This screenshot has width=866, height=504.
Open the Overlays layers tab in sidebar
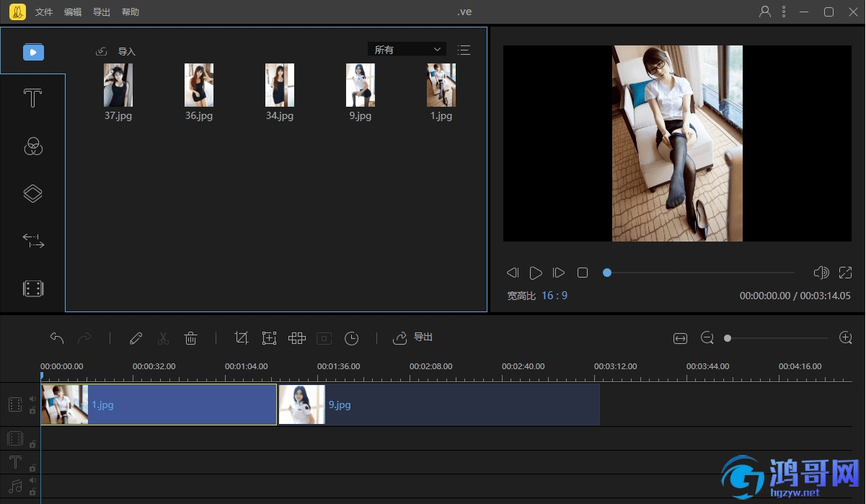33,193
